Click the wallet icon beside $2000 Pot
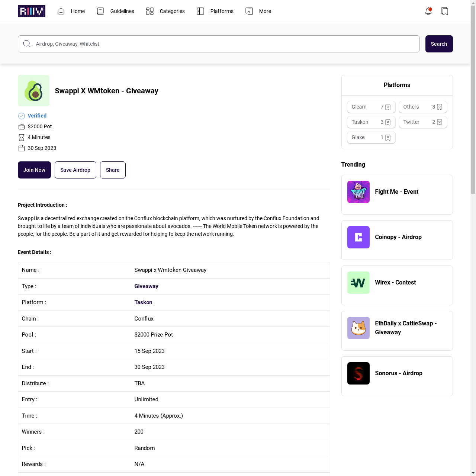The image size is (476, 476). pos(22,127)
